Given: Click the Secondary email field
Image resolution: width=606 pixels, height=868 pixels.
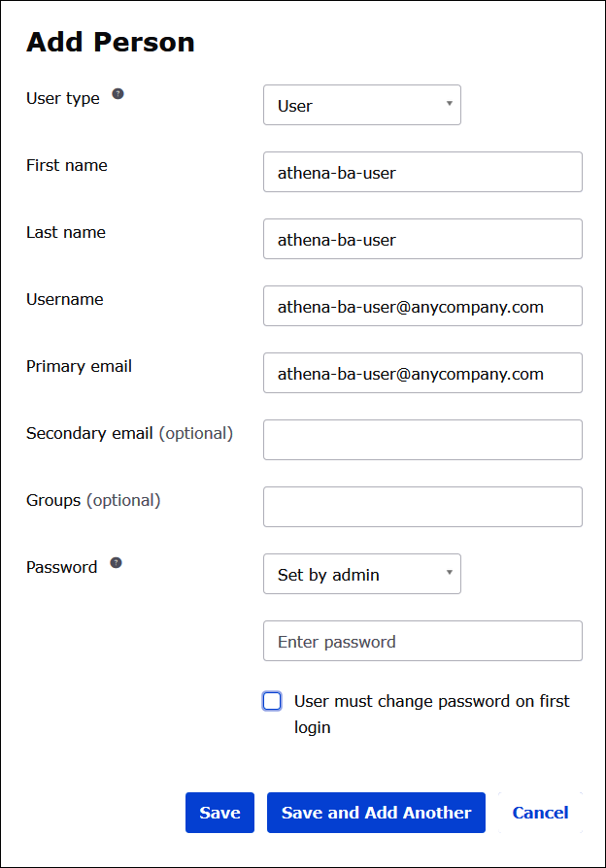Looking at the screenshot, I should 422,439.
